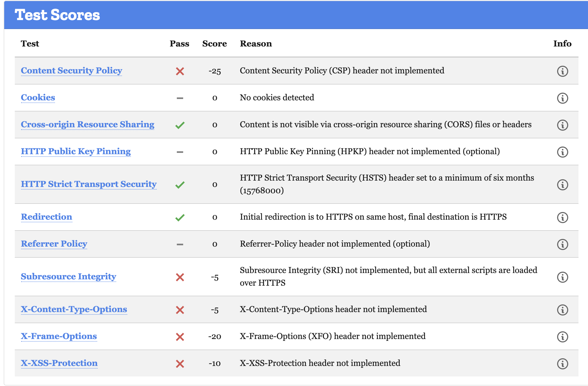588x386 pixels.
Task: Click the Subresource Integrity link
Action: (69, 277)
